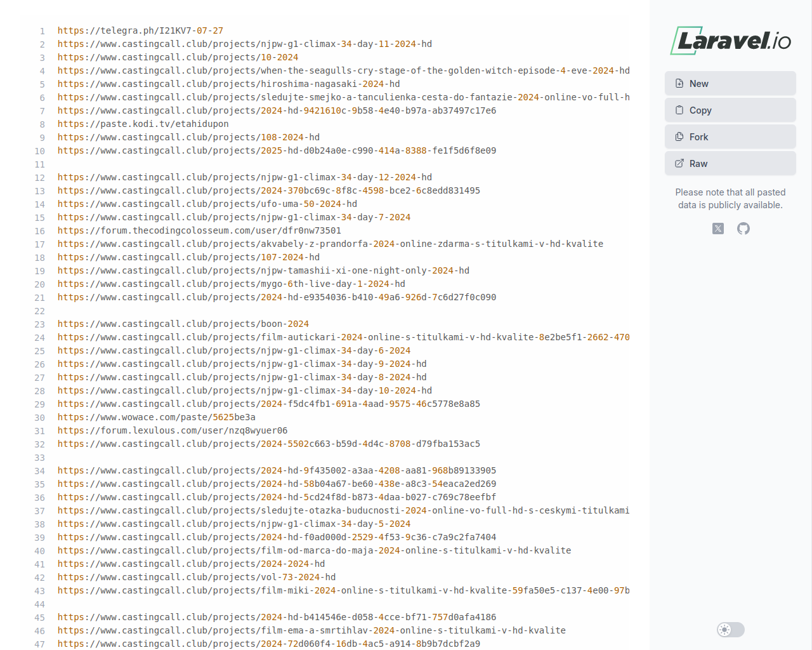Click the film-autickari-2024 URL on line 24
Screen dimensions: 812x650
click(344, 337)
